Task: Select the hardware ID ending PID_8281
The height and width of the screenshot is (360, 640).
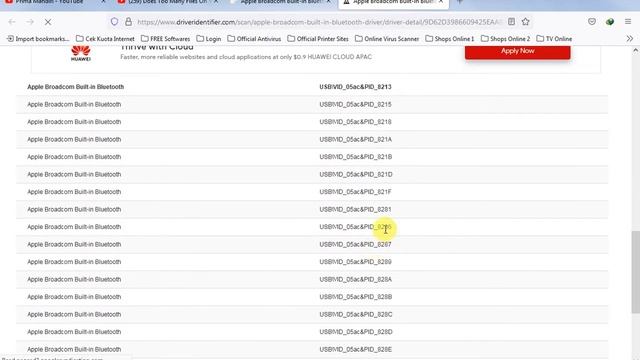Action: [x=355, y=209]
